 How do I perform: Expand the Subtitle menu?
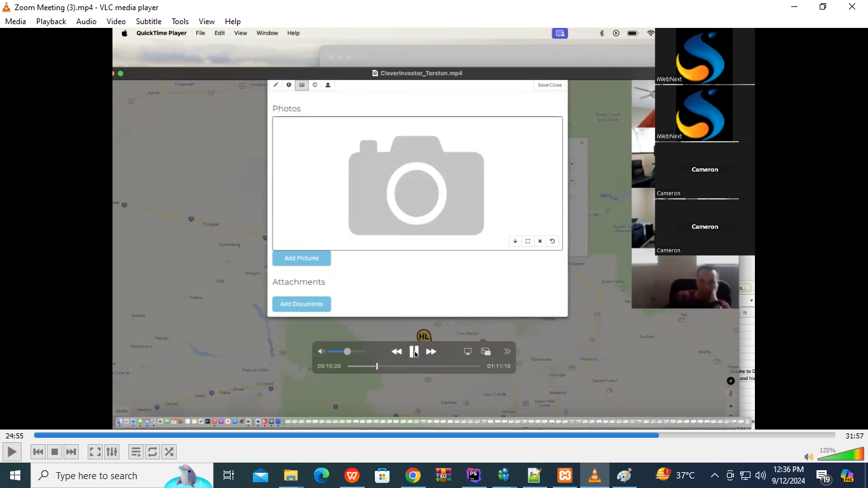pos(149,21)
